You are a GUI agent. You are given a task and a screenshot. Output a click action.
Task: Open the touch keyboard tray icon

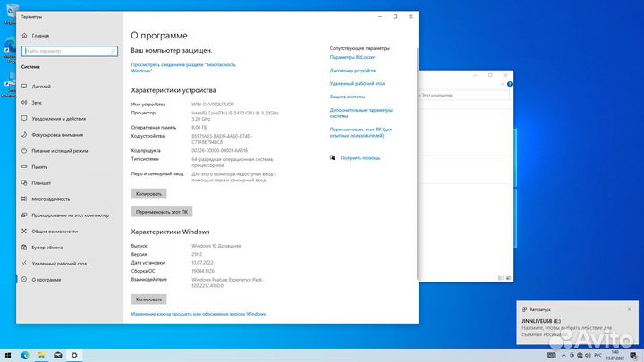552,356
